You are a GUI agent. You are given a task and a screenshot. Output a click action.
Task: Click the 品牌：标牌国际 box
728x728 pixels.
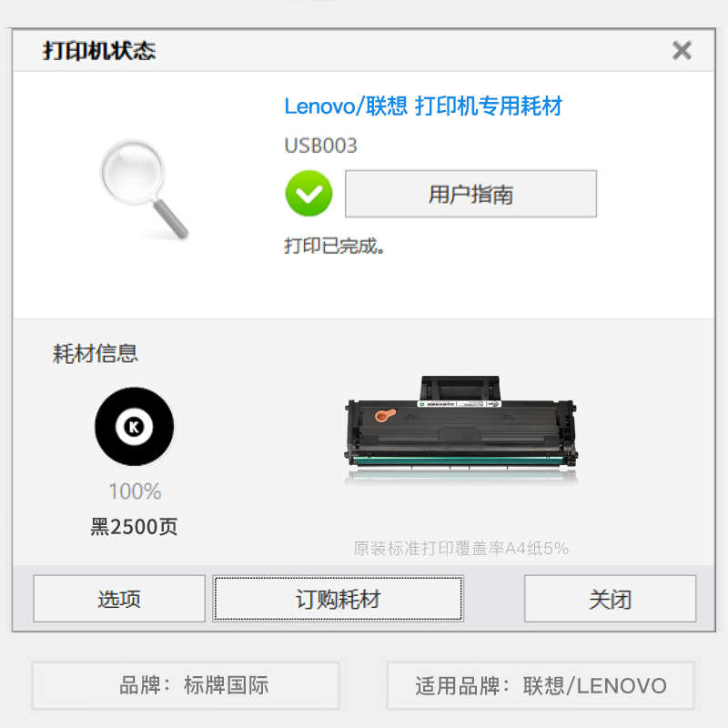pos(187,685)
